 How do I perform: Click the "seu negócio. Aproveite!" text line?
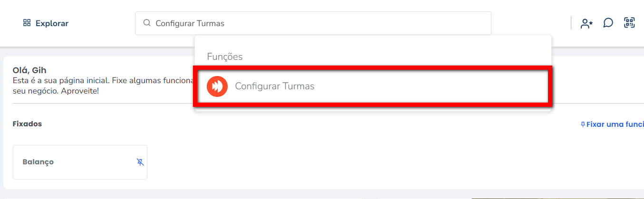pos(56,90)
